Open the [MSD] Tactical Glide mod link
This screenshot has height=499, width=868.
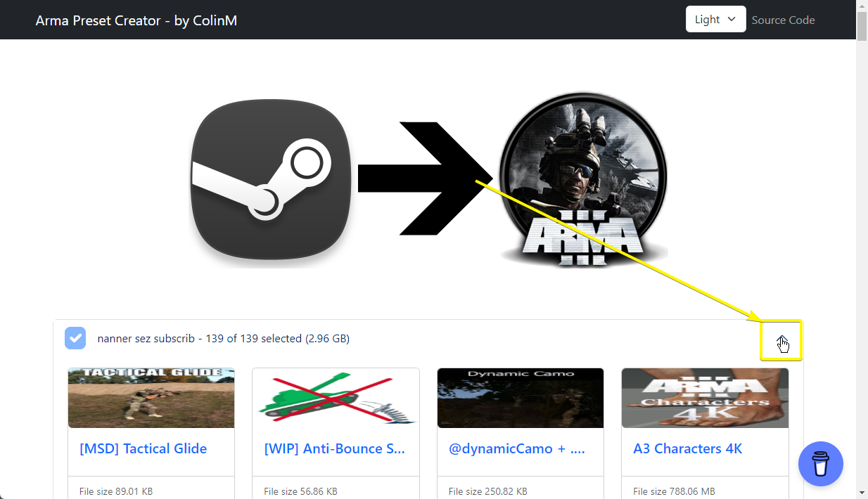tap(143, 448)
